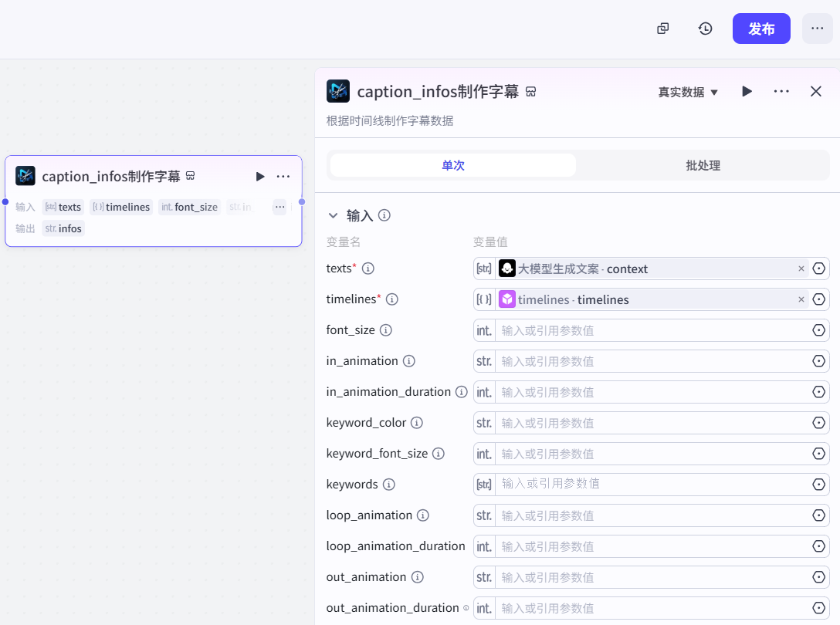Click info icon beside timelines variable

point(392,299)
